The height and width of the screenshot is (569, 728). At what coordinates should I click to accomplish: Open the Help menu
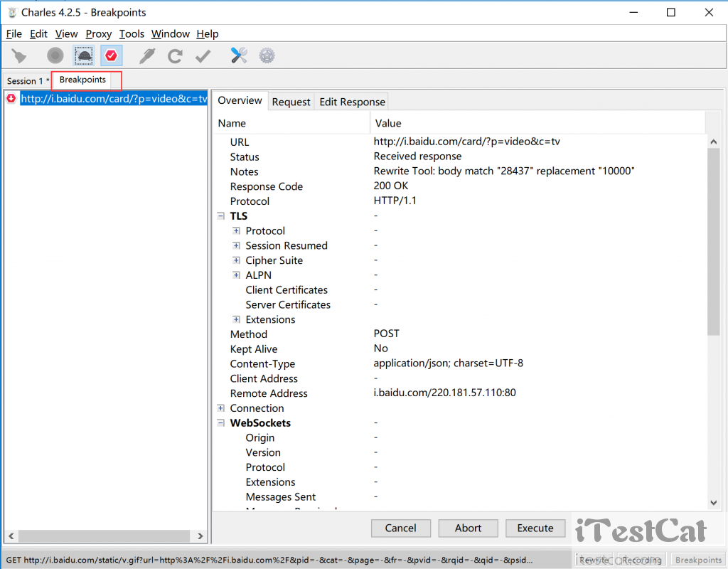pyautogui.click(x=207, y=34)
